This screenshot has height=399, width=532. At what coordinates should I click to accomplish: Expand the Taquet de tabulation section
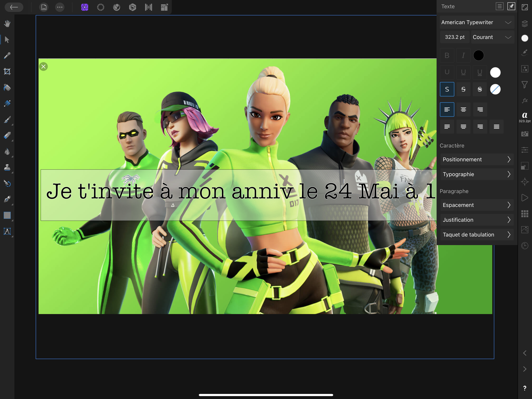click(477, 235)
